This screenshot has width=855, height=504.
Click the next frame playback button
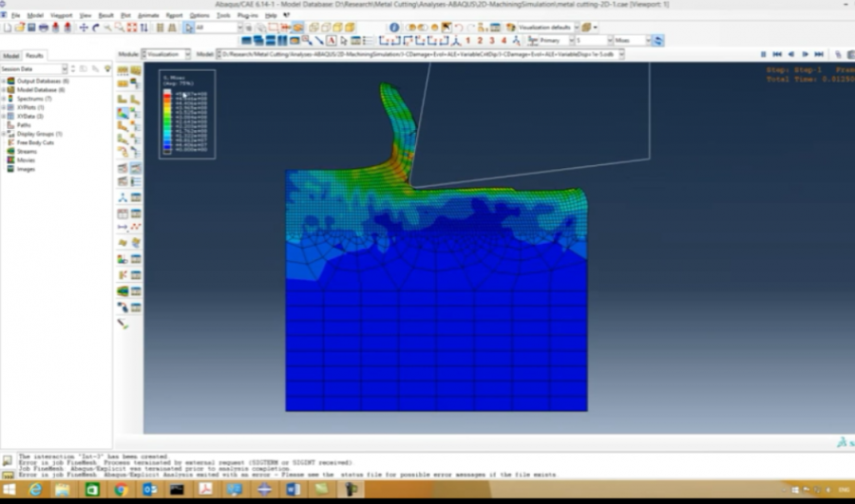pos(806,54)
